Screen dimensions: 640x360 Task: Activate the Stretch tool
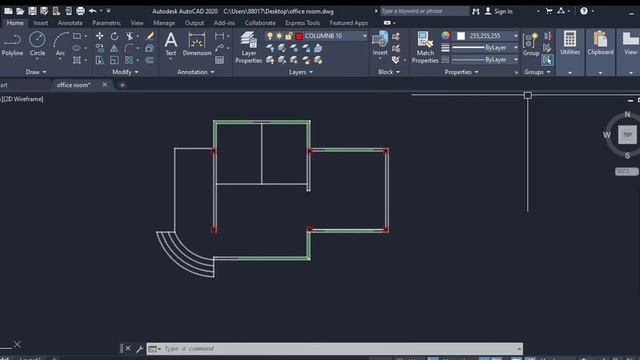point(100,60)
